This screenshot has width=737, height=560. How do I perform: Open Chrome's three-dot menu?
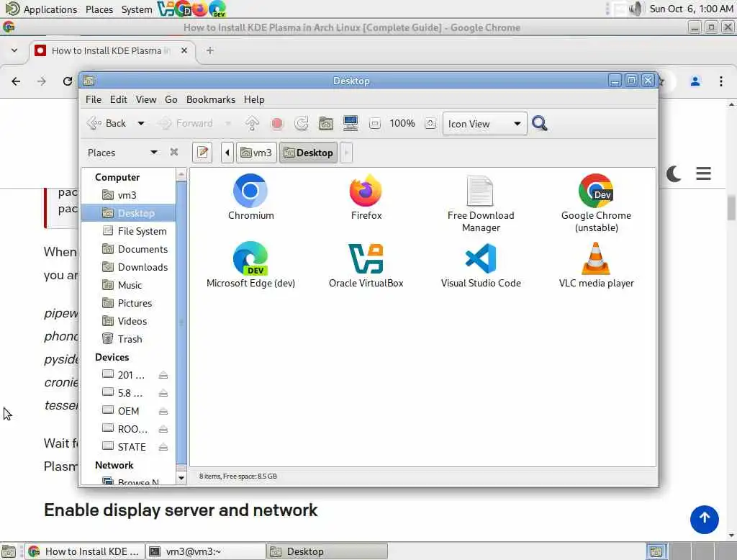(x=720, y=81)
